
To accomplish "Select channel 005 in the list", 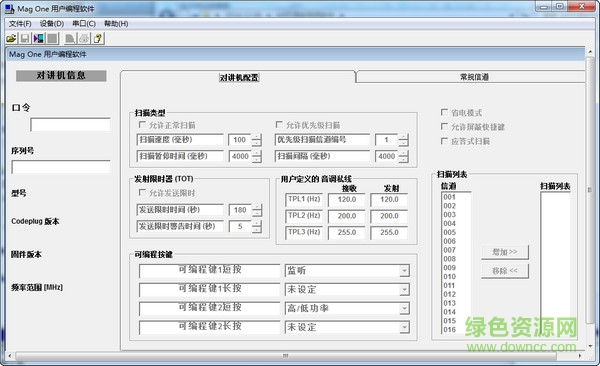I will point(450,232).
